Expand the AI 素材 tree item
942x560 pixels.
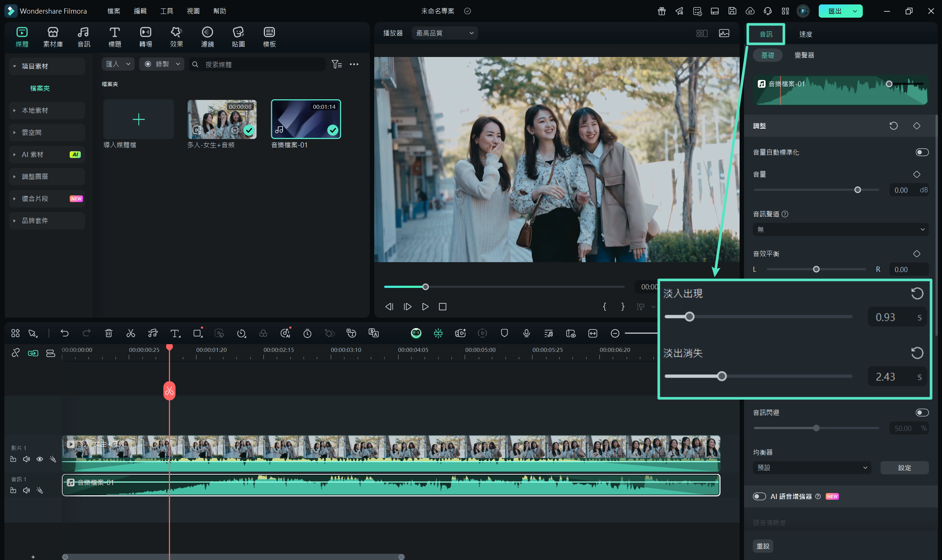[47, 154]
